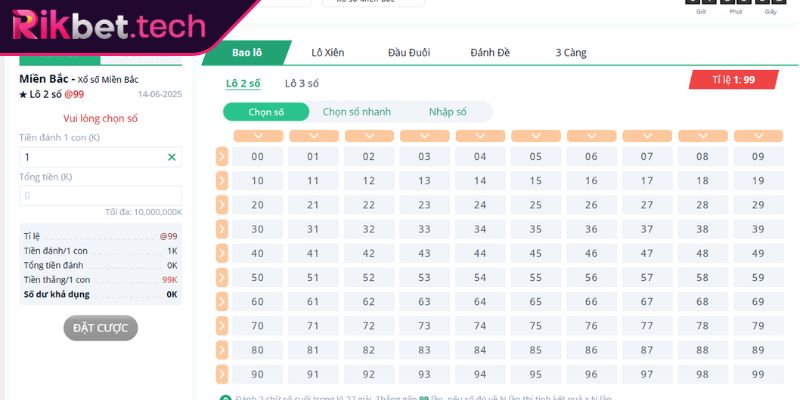Open the Lô Xiên tab
Screen dimensions: 800x400
point(327,52)
